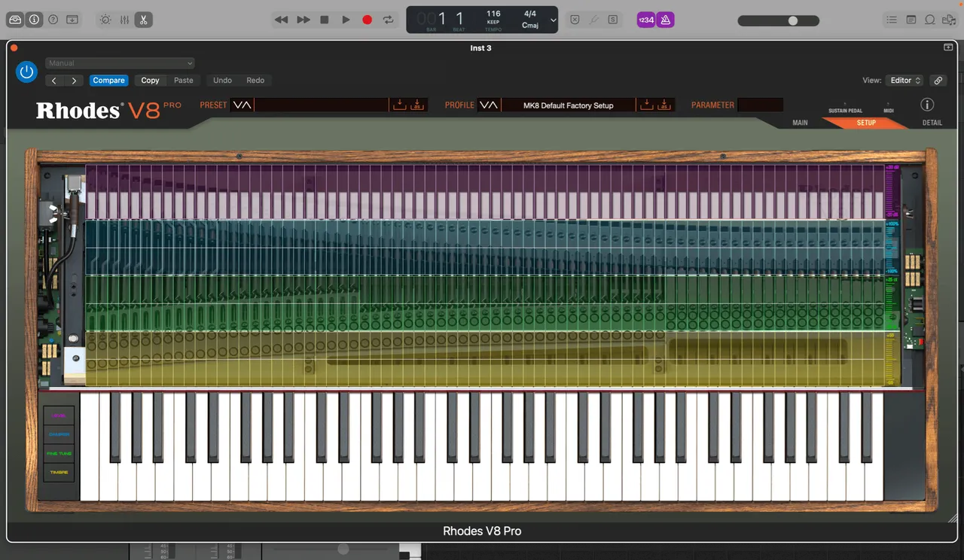
Task: Click the count-in 1234 icon
Action: (646, 20)
